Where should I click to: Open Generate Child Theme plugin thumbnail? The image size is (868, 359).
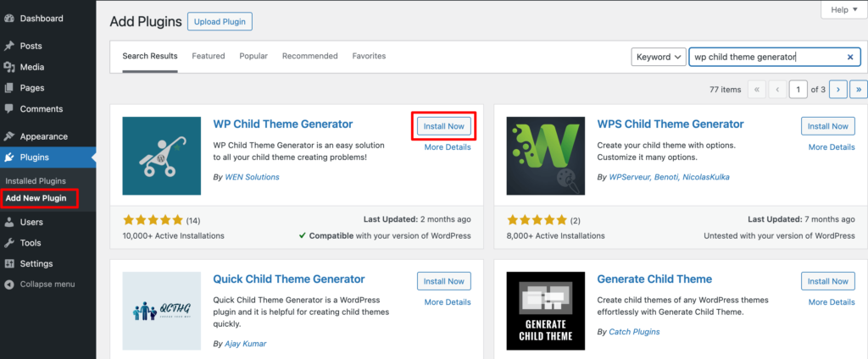(x=546, y=311)
